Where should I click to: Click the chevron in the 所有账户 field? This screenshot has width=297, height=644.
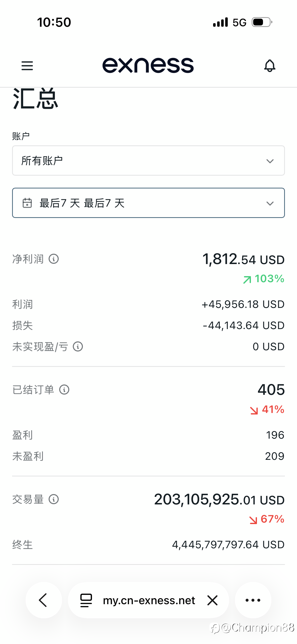270,161
